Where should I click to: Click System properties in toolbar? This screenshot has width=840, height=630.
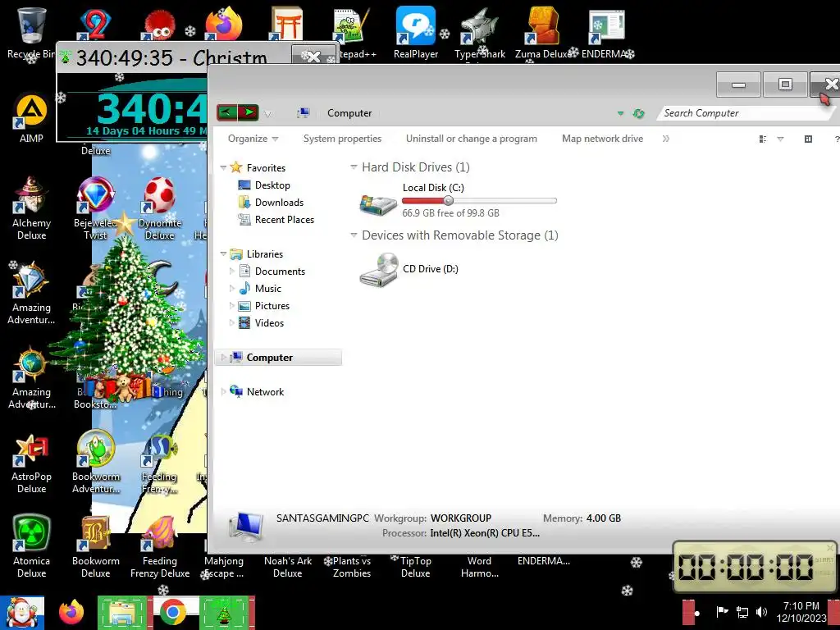pyautogui.click(x=342, y=138)
